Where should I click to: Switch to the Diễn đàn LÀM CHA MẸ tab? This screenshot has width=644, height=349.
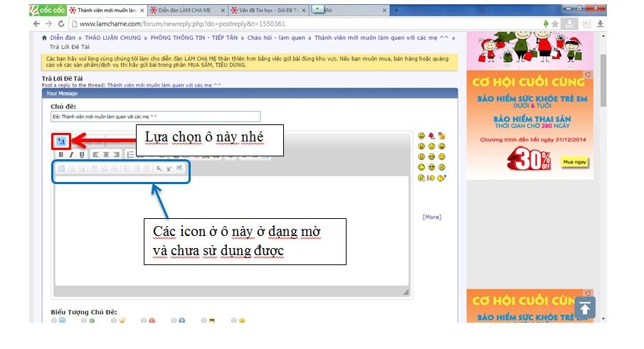(185, 11)
